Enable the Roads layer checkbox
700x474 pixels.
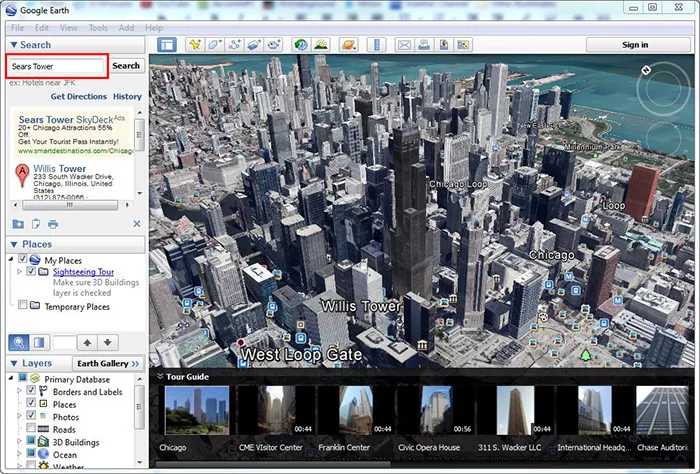(31, 428)
